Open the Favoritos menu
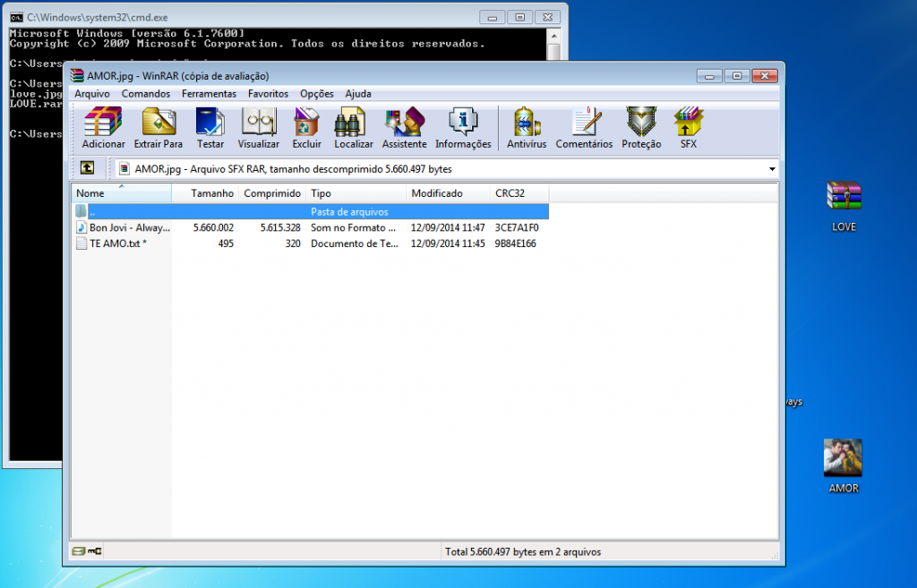Viewport: 917px width, 588px height. 268,93
